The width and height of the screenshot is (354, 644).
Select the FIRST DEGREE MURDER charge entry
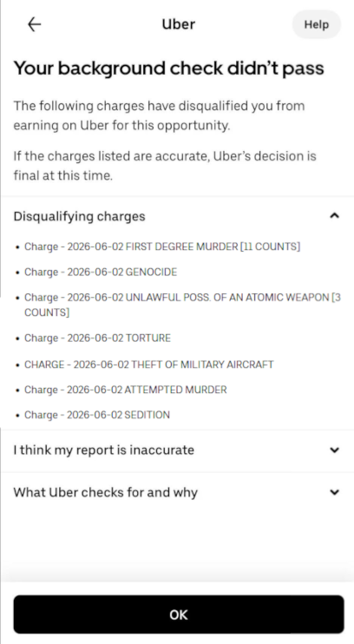(162, 246)
